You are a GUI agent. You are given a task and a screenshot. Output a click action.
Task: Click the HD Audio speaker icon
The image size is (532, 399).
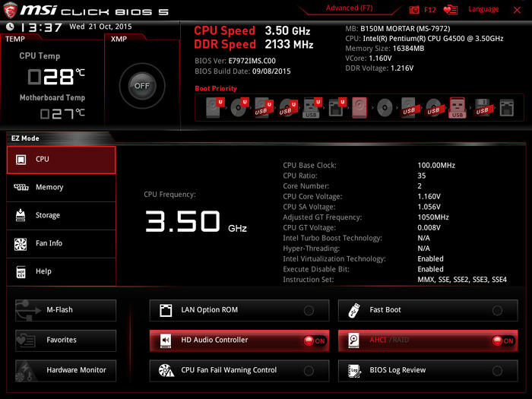[166, 340]
